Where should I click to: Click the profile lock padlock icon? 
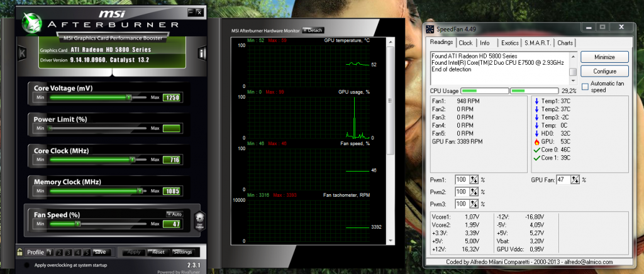tap(19, 252)
